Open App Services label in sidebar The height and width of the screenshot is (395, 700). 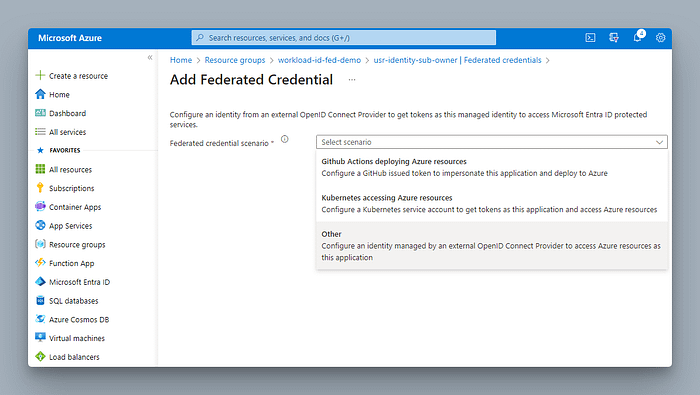pos(71,226)
